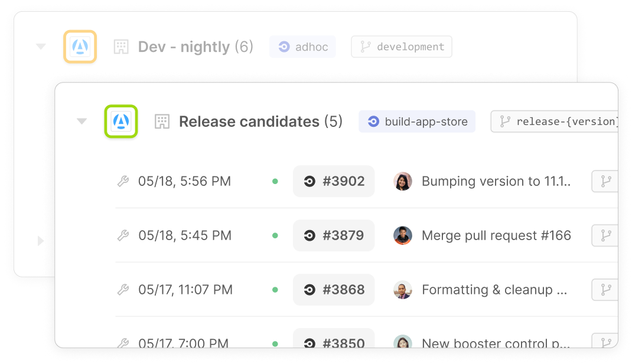The height and width of the screenshot is (364, 632).
Task: Expand the collapsed group arrow at left edge
Action: [41, 241]
